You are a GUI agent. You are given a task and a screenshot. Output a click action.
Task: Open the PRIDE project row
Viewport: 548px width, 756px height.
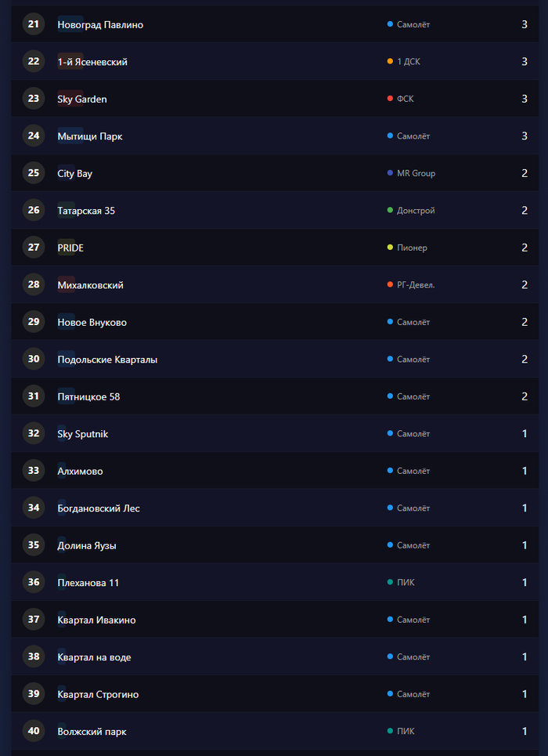70,248
